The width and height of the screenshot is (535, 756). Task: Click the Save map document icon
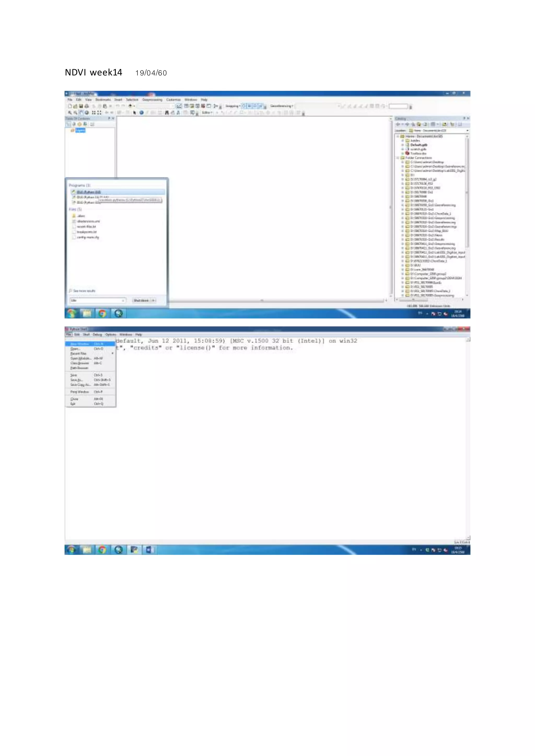point(81,106)
